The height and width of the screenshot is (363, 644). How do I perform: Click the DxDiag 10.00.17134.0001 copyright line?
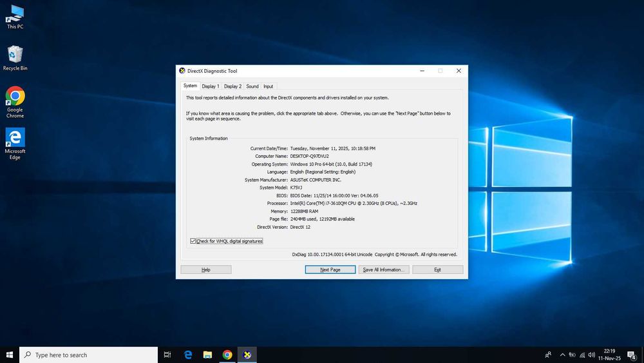(375, 255)
